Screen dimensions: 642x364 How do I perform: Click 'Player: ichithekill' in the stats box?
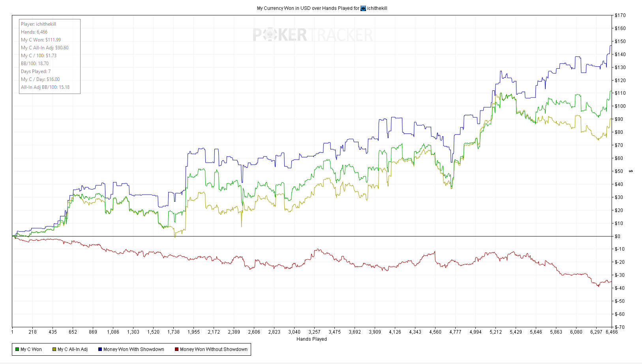point(39,24)
